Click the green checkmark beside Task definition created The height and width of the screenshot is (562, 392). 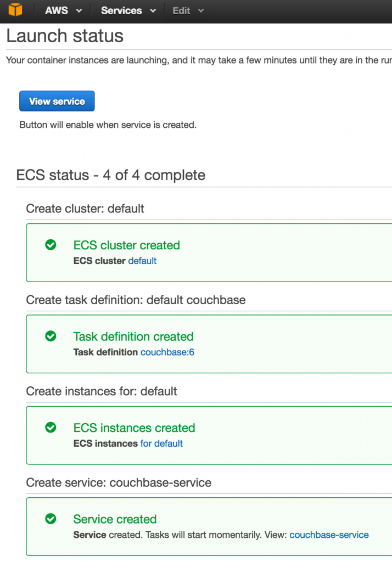coord(51,336)
